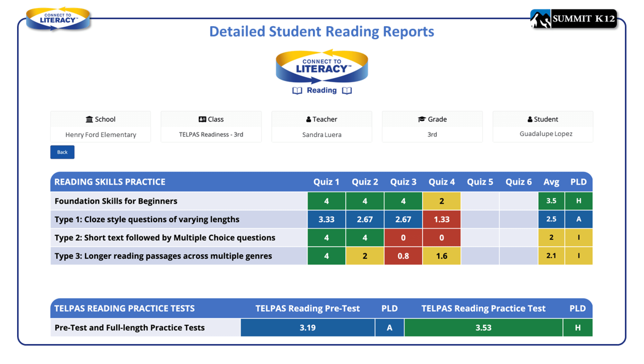644x364 pixels.
Task: Select TELPAS Readiness - 3rd class name
Action: [211, 134]
